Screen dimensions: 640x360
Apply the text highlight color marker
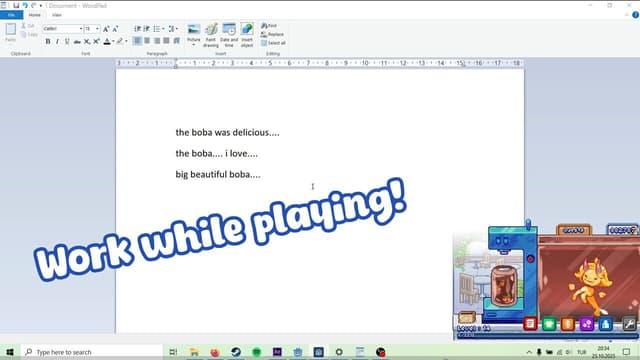tap(120, 41)
